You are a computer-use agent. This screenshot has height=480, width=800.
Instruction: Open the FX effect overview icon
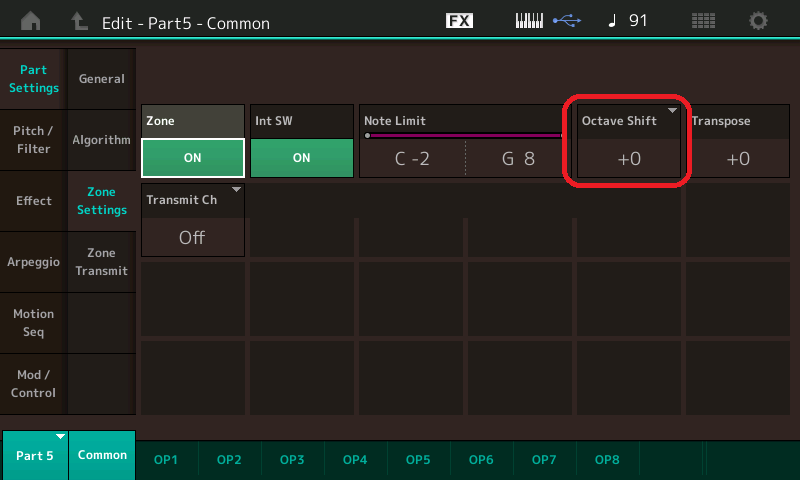[459, 21]
